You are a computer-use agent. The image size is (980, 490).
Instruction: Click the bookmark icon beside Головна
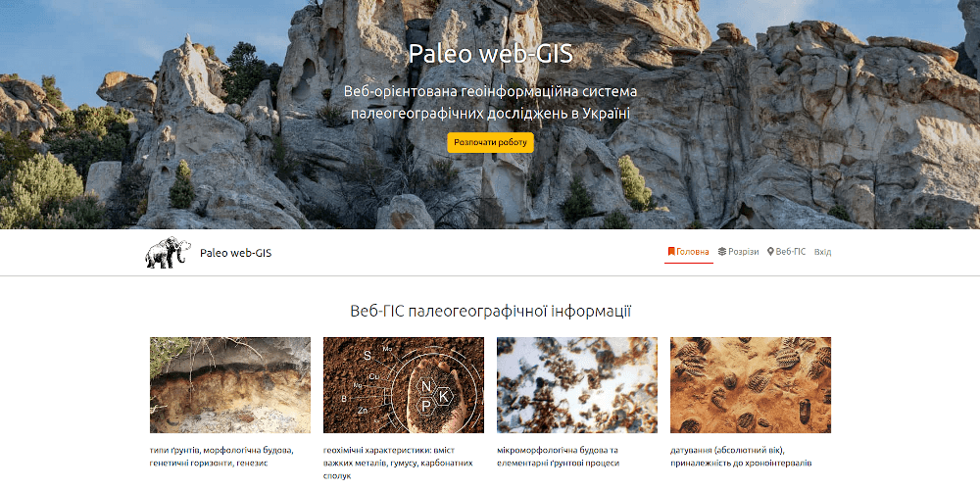click(x=671, y=252)
